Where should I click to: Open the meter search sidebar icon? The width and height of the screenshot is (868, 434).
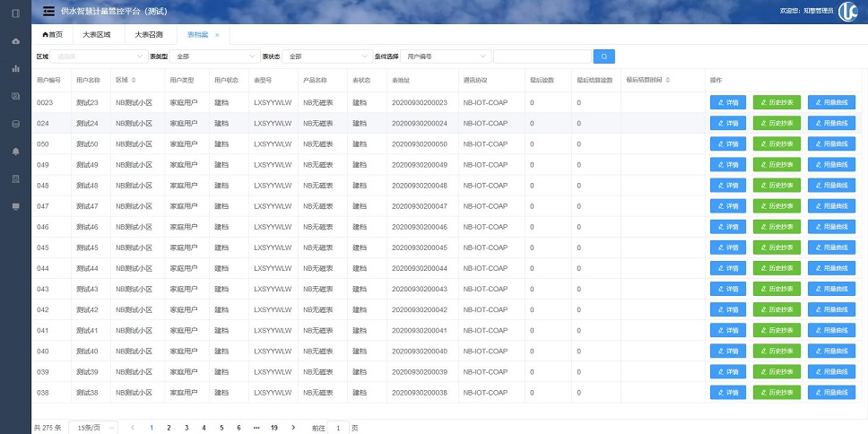point(15,96)
